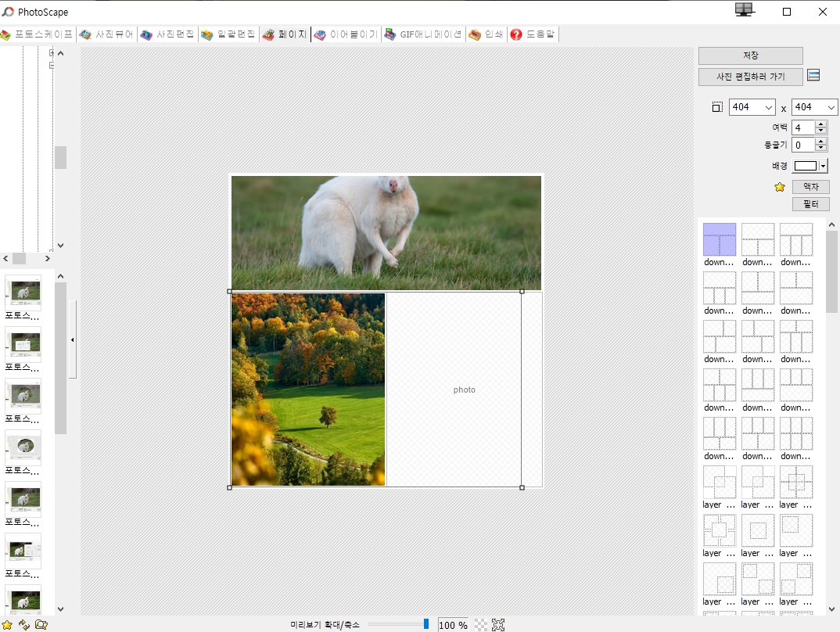Click the folder explorer icon in bottom bar
Image resolution: width=840 pixels, height=632 pixels.
click(41, 624)
